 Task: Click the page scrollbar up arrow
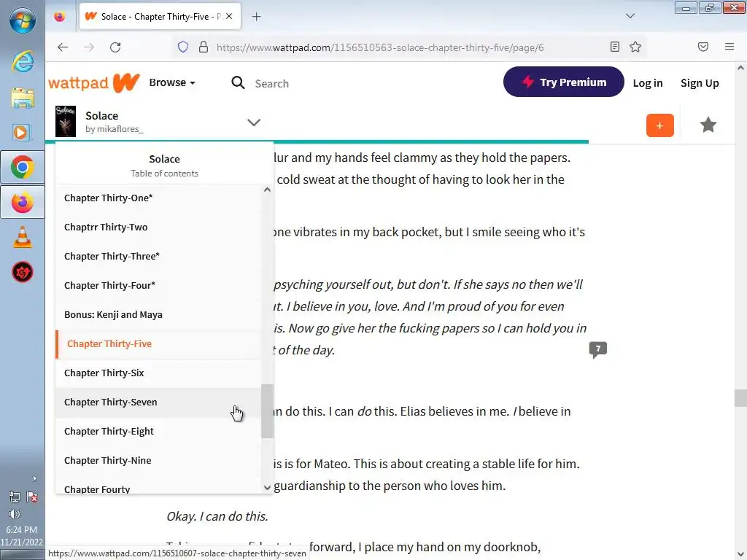tap(740, 68)
